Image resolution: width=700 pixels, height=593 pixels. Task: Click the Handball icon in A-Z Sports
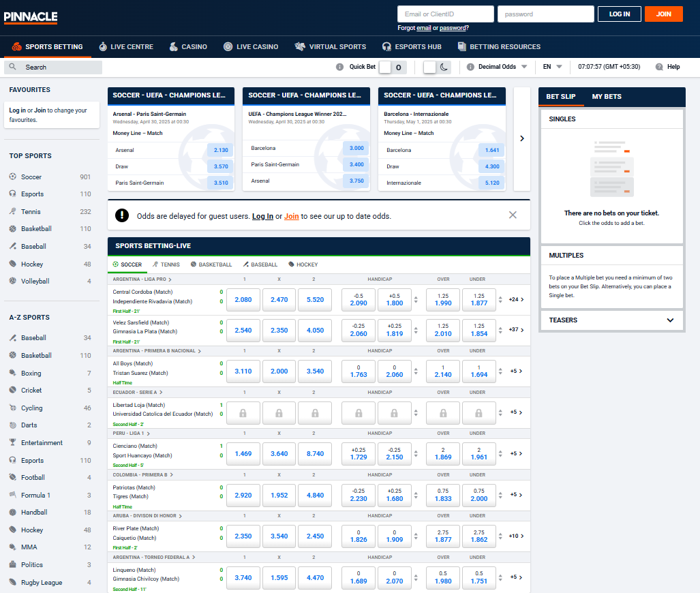13,512
